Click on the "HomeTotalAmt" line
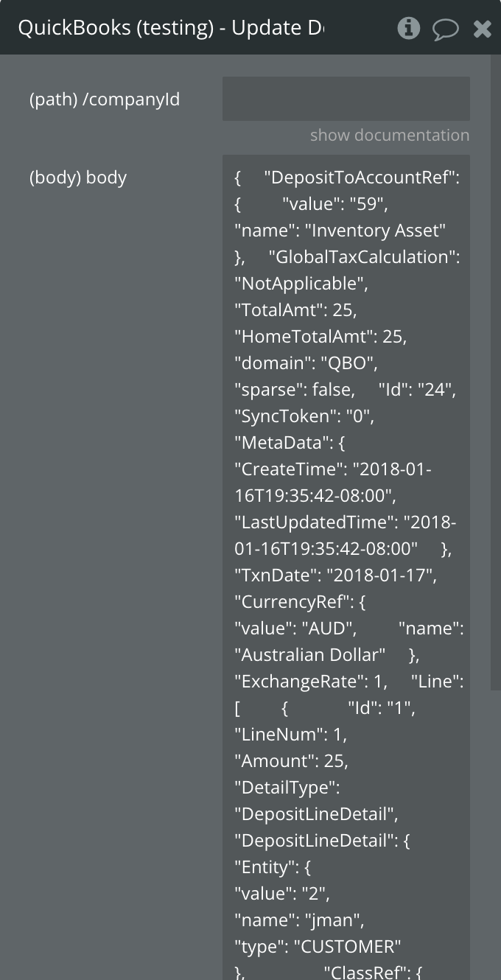Screen dimensions: 501x980 click(x=320, y=337)
